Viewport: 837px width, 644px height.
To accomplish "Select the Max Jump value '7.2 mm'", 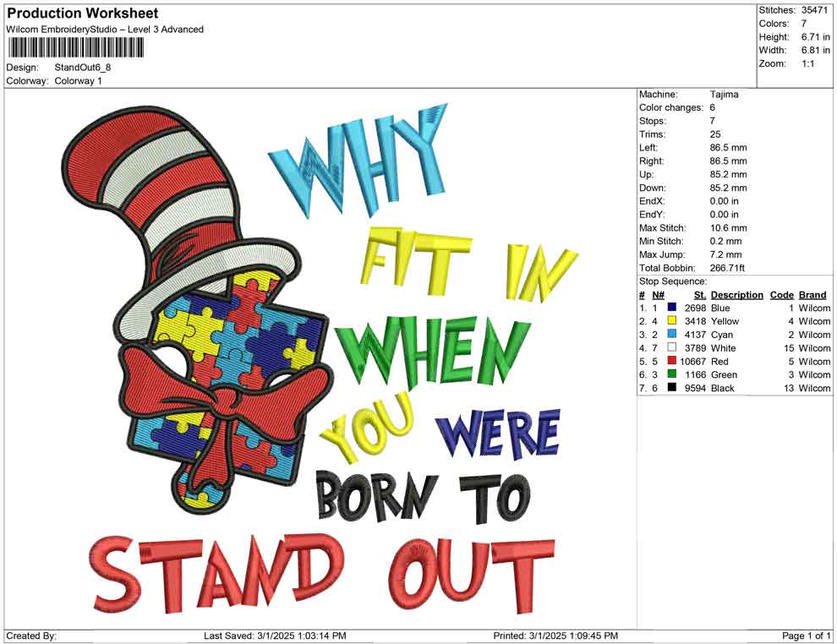I will (725, 254).
